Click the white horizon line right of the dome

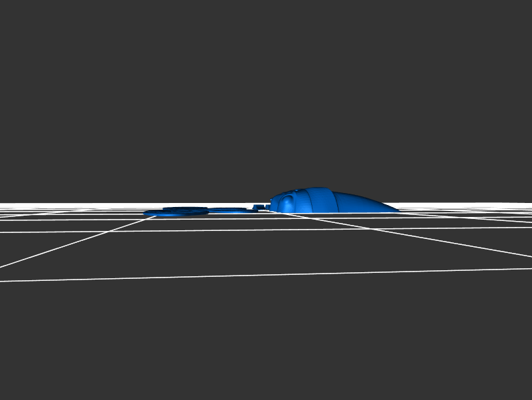coord(465,203)
